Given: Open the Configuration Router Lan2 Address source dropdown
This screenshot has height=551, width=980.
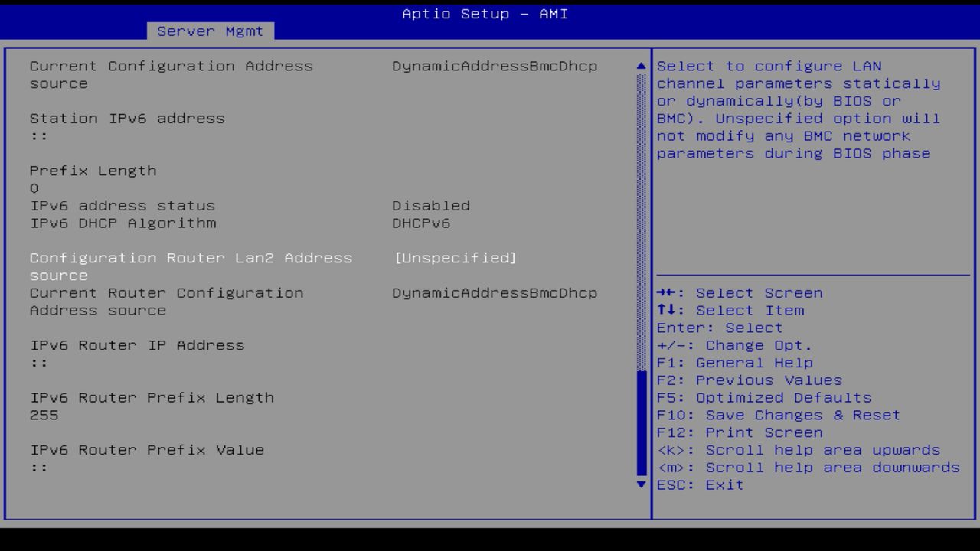Looking at the screenshot, I should (x=190, y=258).
